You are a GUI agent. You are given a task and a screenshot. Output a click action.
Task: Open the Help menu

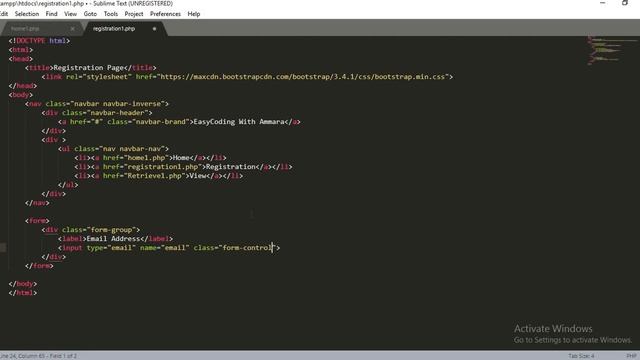point(193,14)
